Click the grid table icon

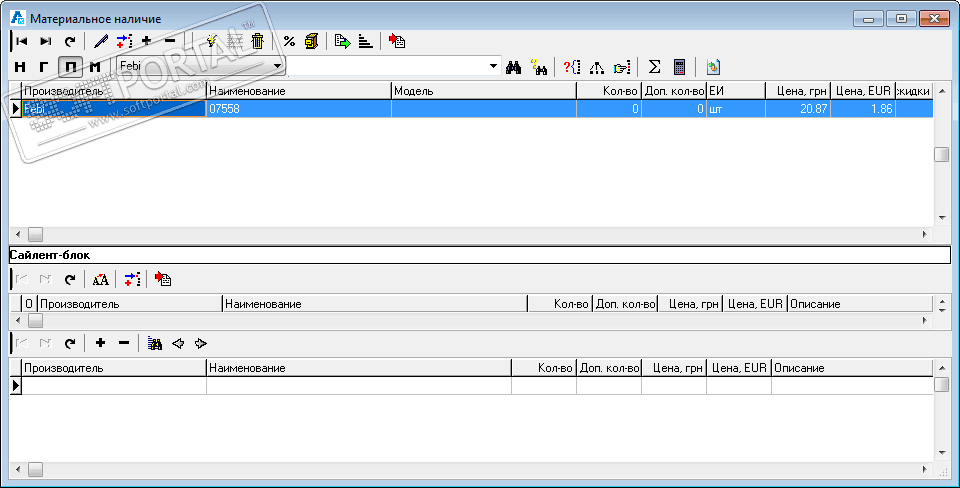point(235,41)
